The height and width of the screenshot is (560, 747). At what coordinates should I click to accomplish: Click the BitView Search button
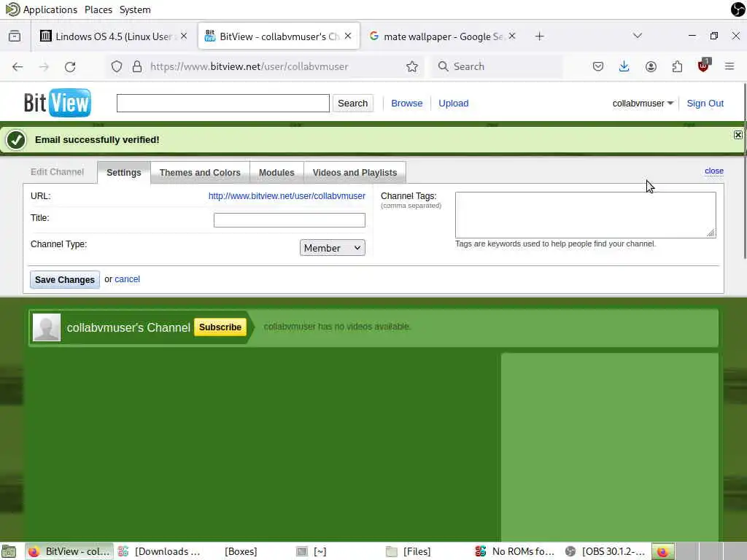(353, 104)
